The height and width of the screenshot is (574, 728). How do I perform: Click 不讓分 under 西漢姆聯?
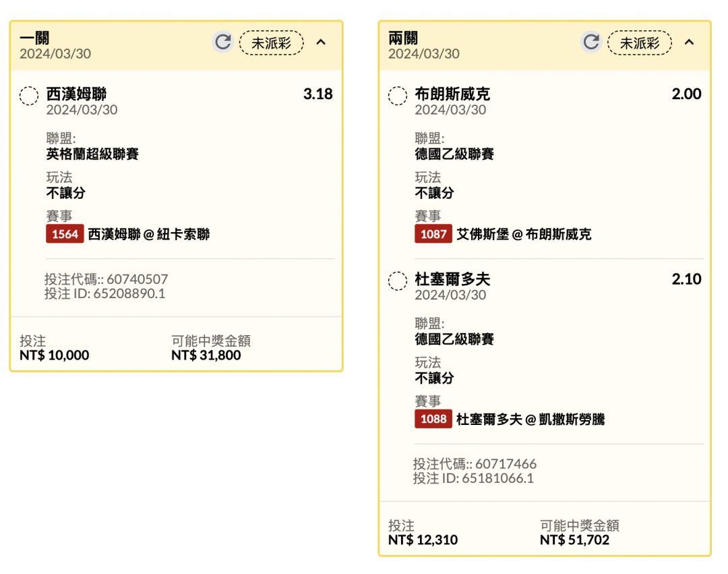[65, 193]
